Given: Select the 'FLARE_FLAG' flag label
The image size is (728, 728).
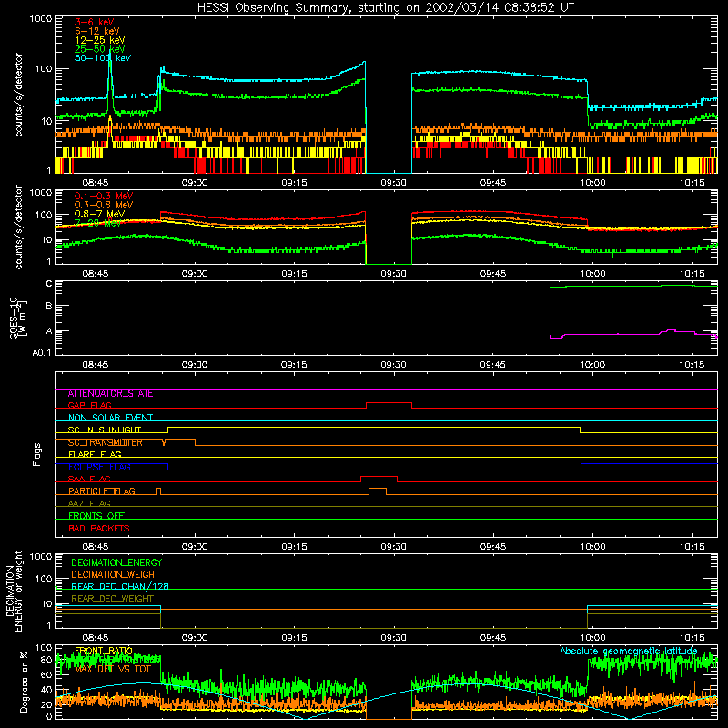Looking at the screenshot, I should [x=95, y=454].
